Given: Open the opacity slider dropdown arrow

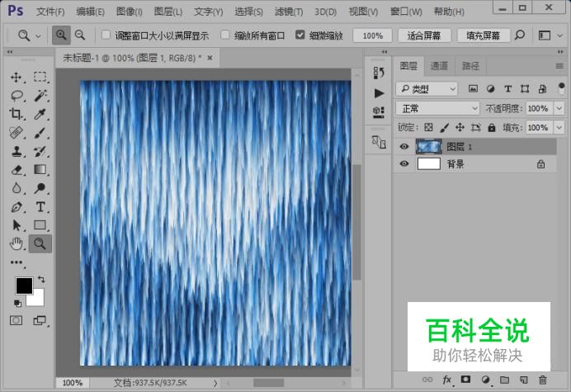Looking at the screenshot, I should tap(559, 108).
